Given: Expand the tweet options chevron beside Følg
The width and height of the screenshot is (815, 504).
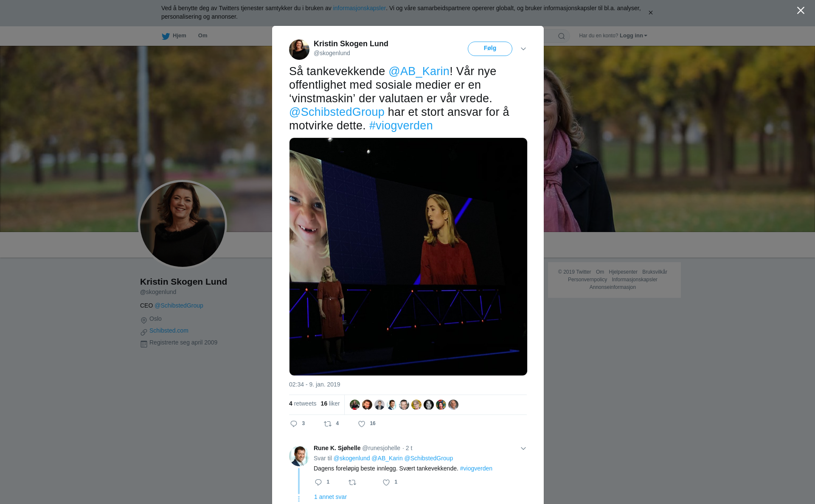Looking at the screenshot, I should [523, 49].
